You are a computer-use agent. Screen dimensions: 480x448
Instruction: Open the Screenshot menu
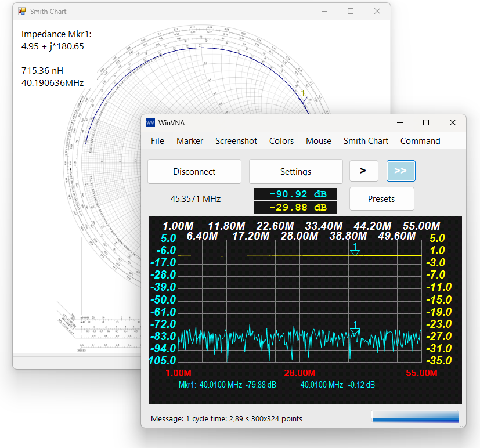(236, 140)
